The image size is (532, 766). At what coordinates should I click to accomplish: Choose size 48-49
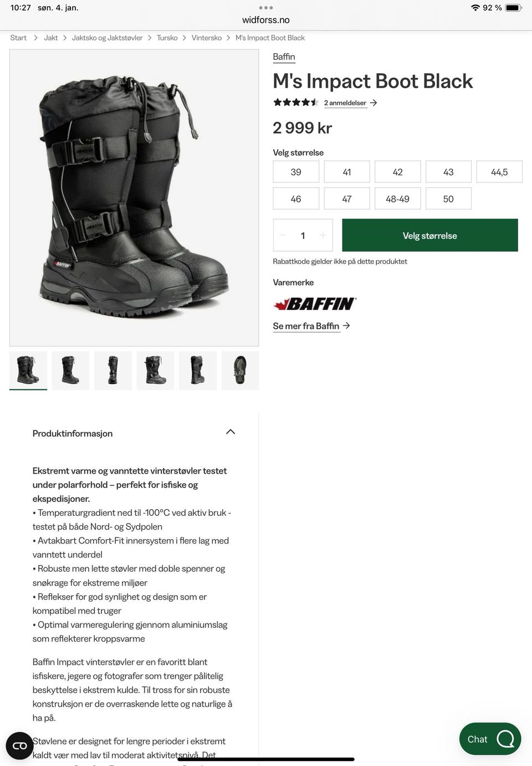point(398,199)
